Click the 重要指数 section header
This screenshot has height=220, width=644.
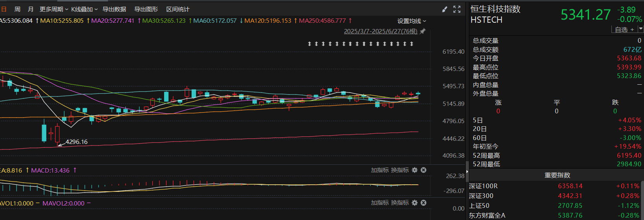tap(557, 175)
